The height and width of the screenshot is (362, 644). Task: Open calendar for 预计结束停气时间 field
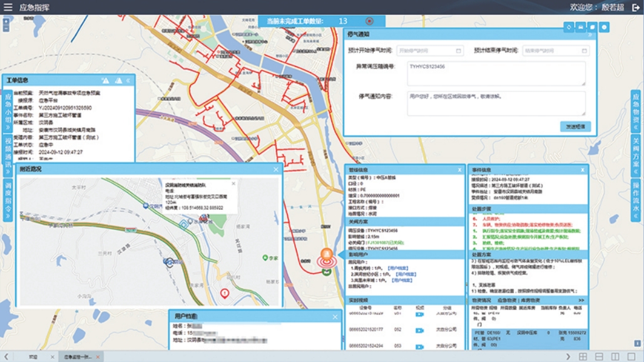coord(584,51)
